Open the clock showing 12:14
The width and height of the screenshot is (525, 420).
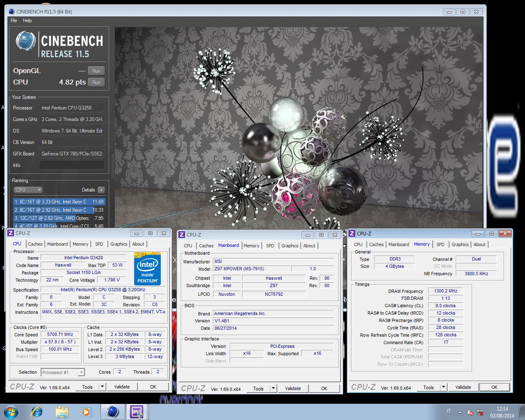[x=502, y=412]
